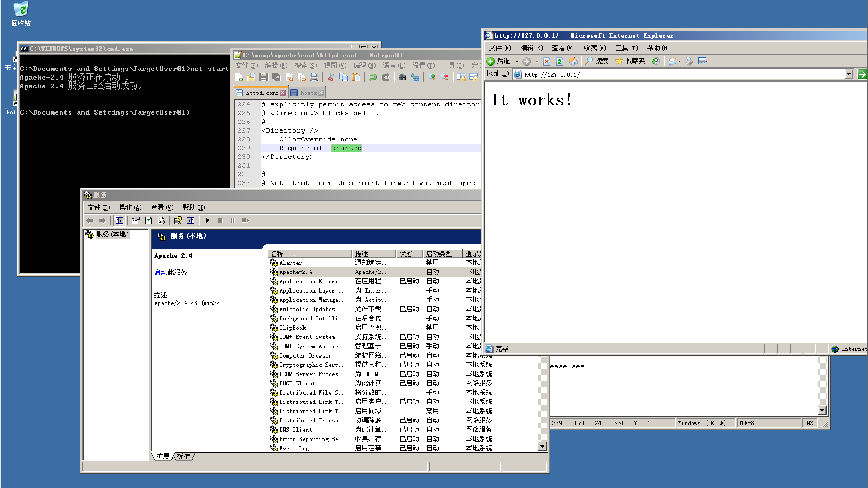
Task: Click the Go arrow next to address bar
Action: click(x=862, y=74)
